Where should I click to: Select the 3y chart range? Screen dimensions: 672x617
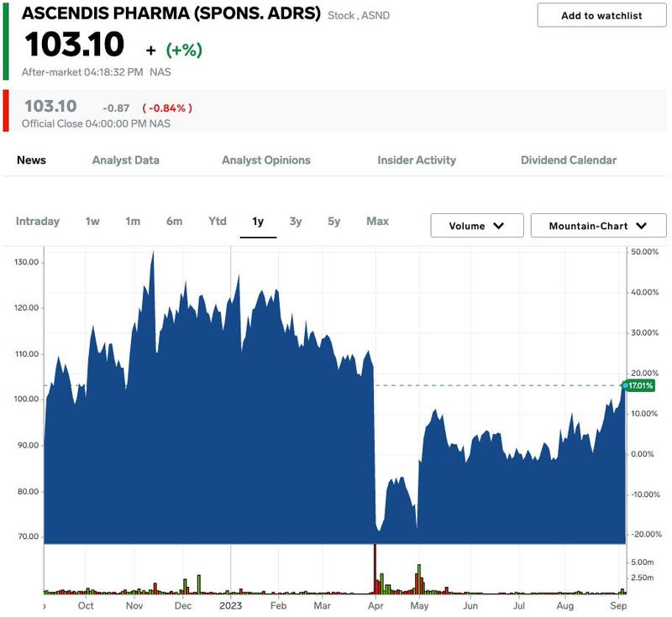point(296,222)
